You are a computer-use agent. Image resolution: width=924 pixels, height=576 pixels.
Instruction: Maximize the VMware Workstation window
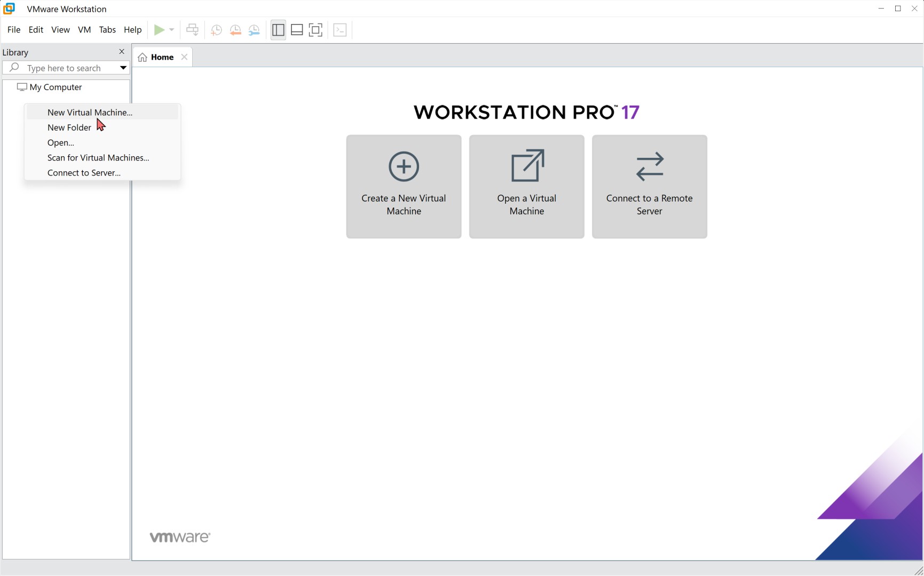(x=898, y=9)
